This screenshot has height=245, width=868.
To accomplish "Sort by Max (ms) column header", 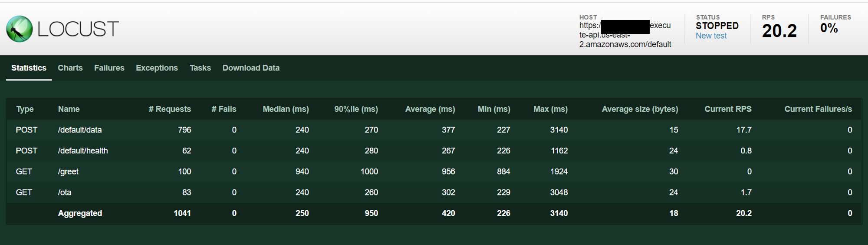I will coord(550,109).
